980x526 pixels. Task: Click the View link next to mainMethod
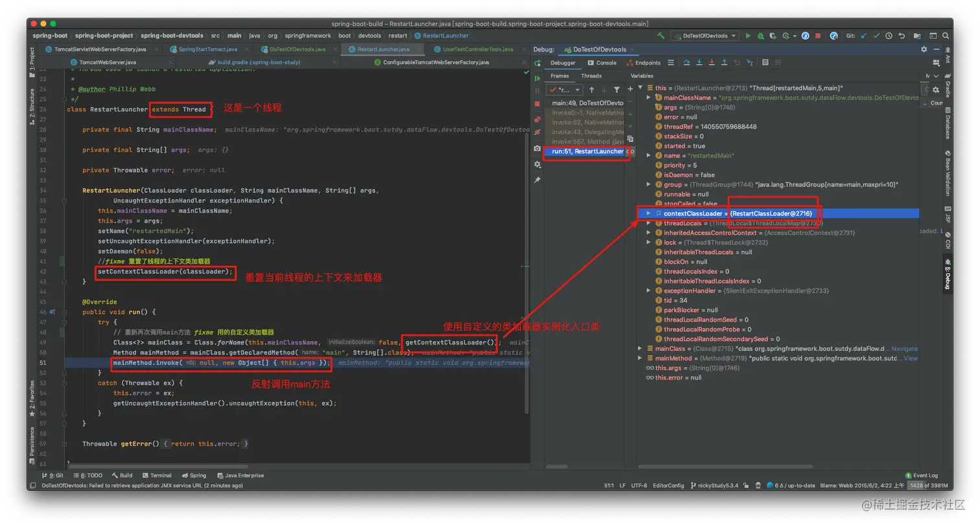click(x=911, y=358)
